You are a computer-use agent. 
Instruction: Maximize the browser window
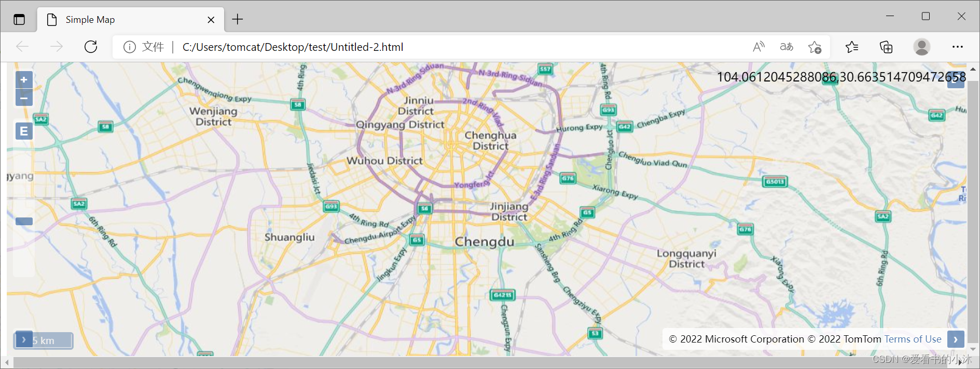[x=926, y=16]
